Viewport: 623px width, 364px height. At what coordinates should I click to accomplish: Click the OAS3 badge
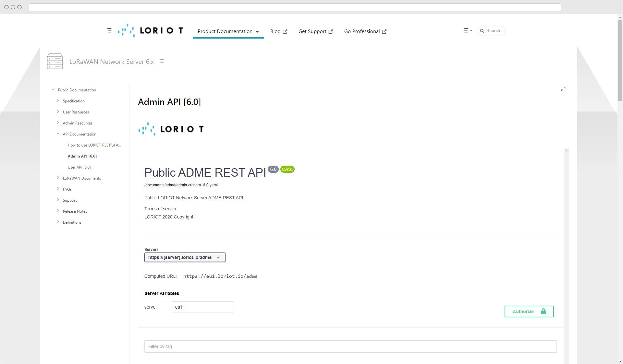(x=287, y=169)
